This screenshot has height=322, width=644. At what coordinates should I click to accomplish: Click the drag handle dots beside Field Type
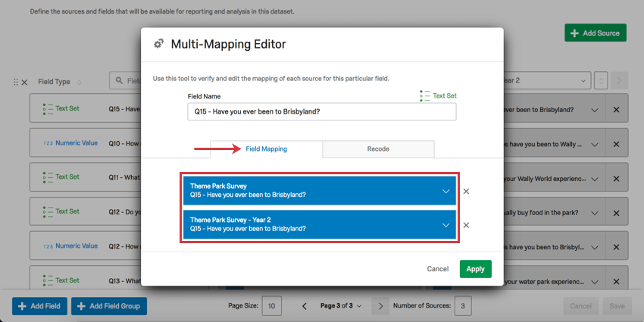coord(16,82)
